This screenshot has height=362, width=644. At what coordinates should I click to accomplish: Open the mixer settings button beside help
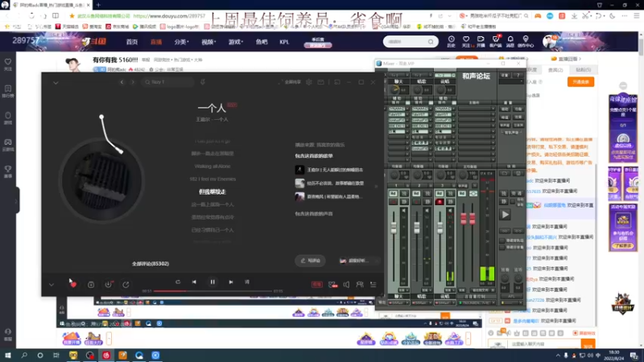505,76
